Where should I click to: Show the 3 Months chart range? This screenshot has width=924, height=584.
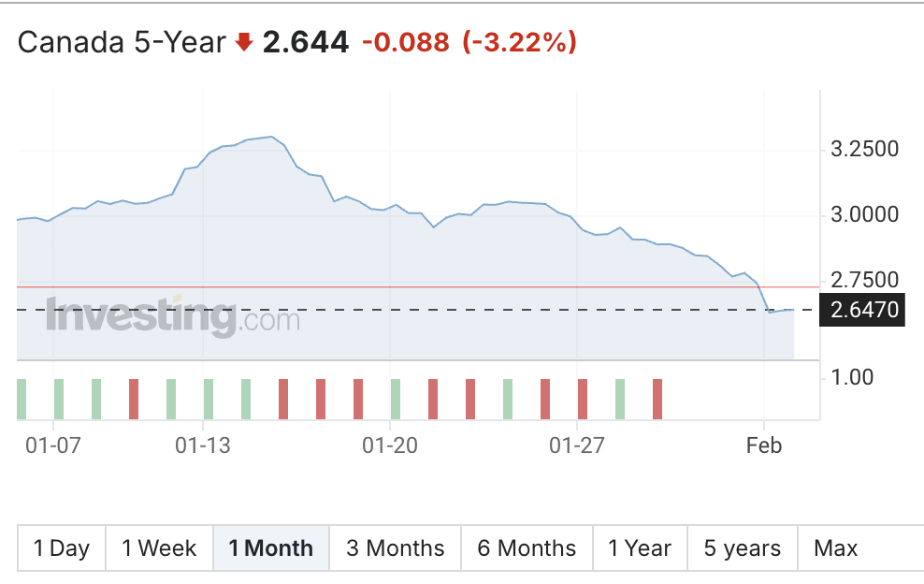[x=395, y=547]
